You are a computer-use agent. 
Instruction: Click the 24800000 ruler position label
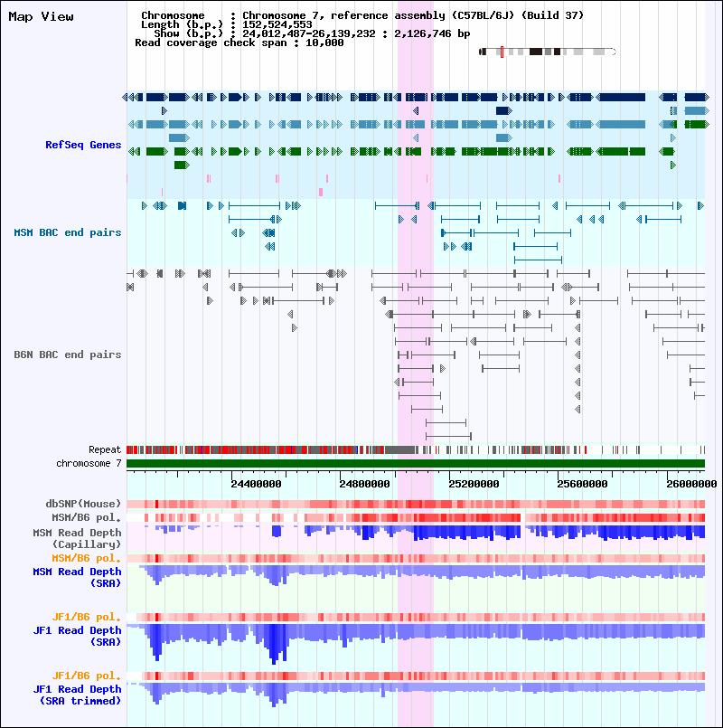(x=365, y=484)
